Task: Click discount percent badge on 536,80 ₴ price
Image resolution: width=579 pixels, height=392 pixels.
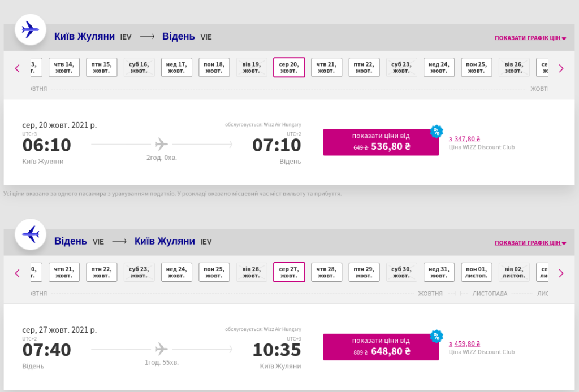Action: [436, 132]
